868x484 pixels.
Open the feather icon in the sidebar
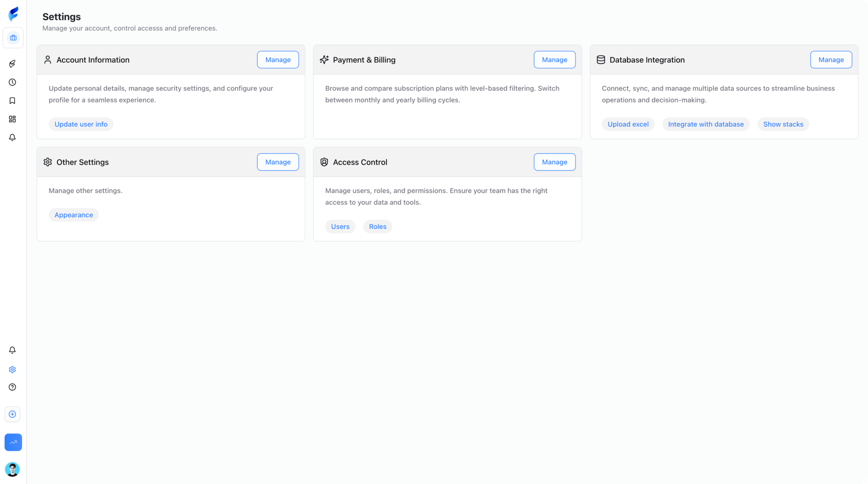point(13,64)
